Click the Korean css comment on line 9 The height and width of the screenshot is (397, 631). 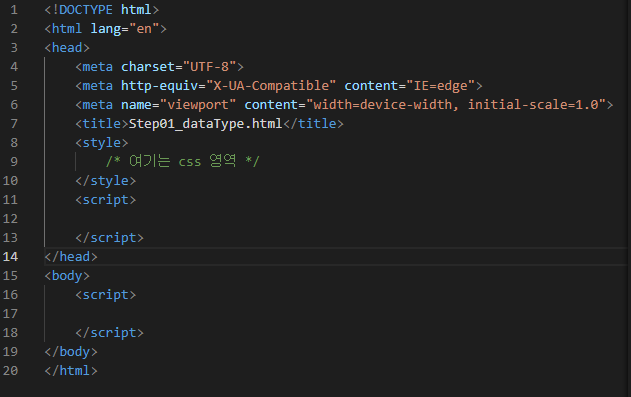(183, 162)
